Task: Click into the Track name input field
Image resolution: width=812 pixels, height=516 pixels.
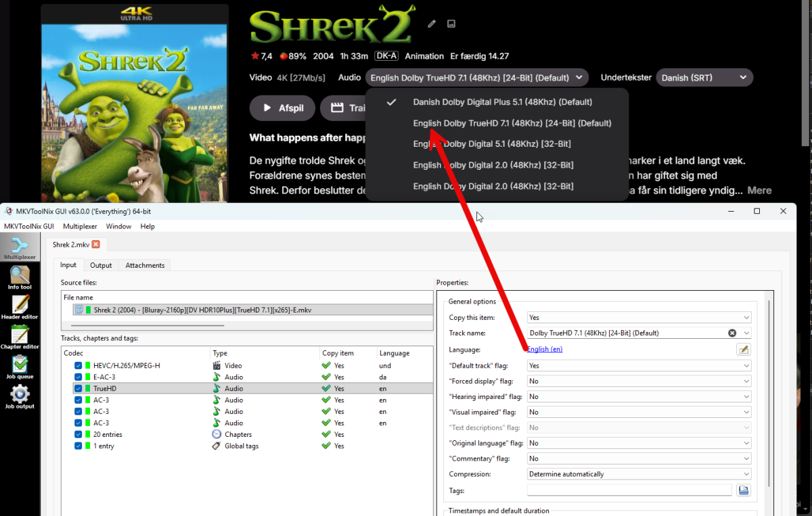Action: pos(626,333)
